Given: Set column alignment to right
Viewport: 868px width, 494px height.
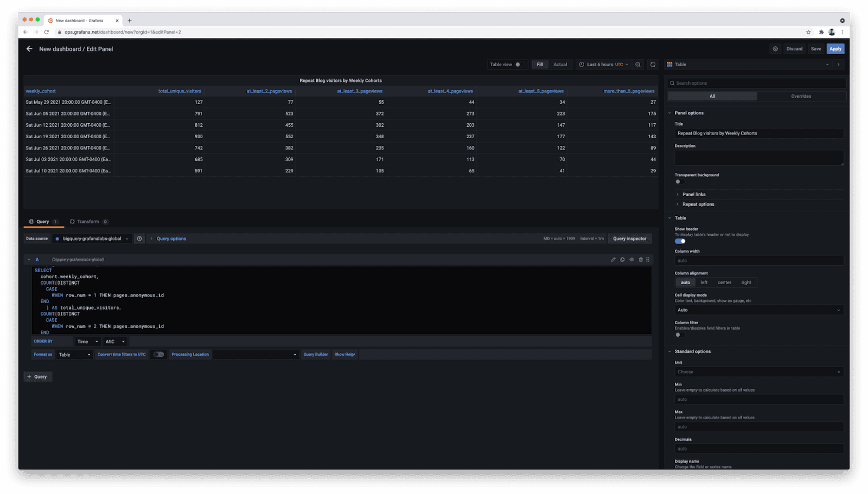Looking at the screenshot, I should pos(746,283).
